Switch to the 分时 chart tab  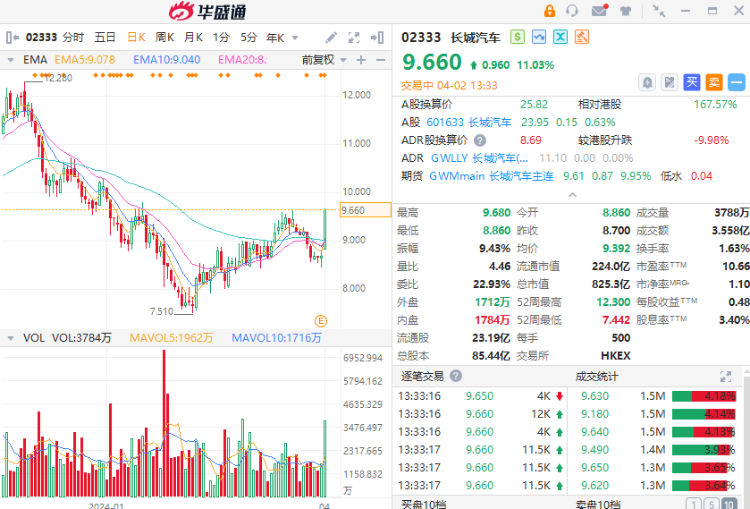click(73, 37)
